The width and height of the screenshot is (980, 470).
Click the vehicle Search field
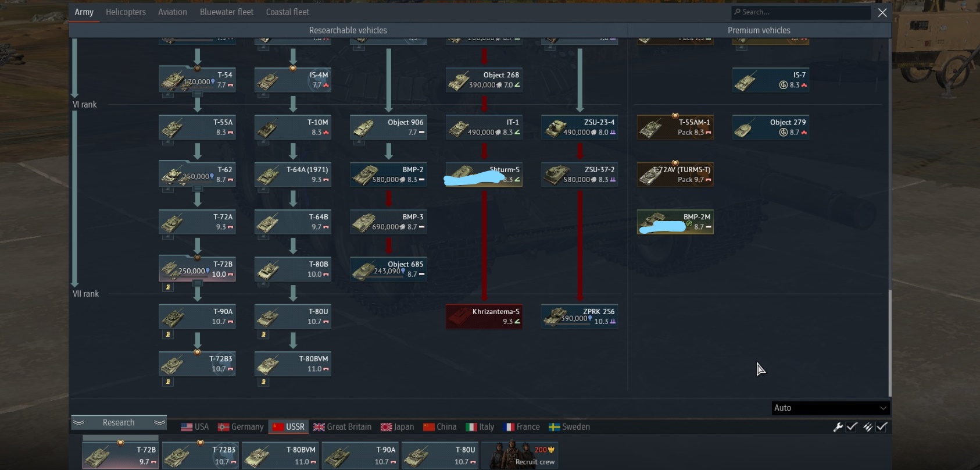801,12
